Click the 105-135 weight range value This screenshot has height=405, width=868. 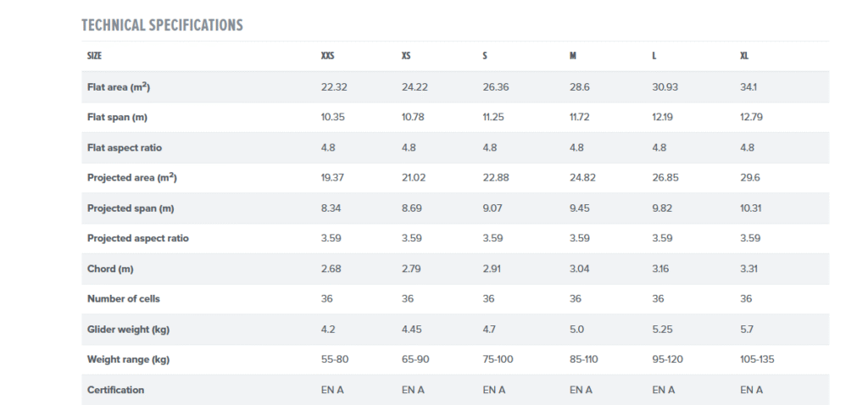[x=757, y=359]
